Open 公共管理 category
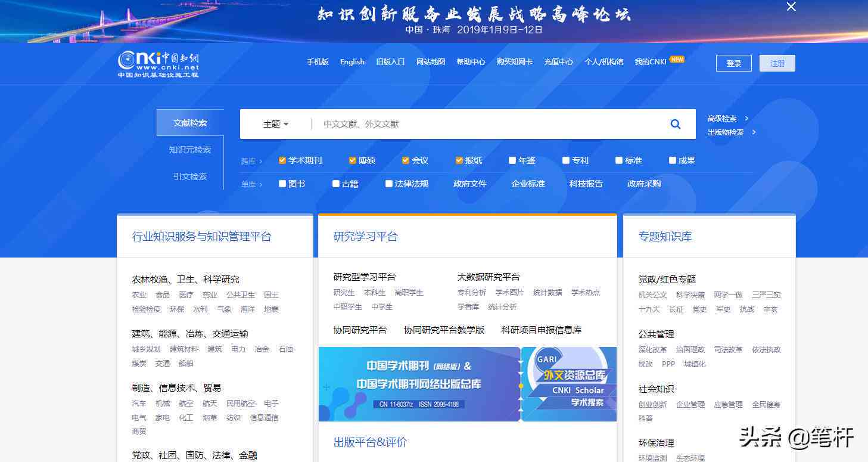Viewport: 868px width, 462px height. point(656,334)
